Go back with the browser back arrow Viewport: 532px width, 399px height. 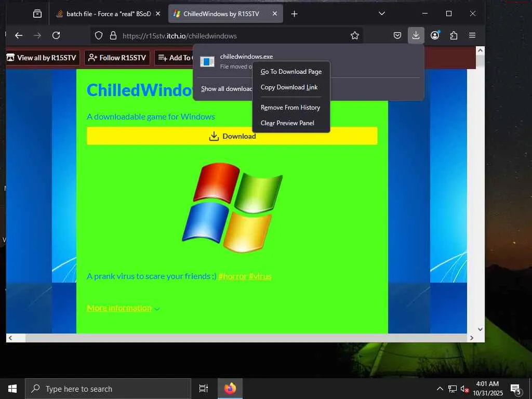coord(19,35)
